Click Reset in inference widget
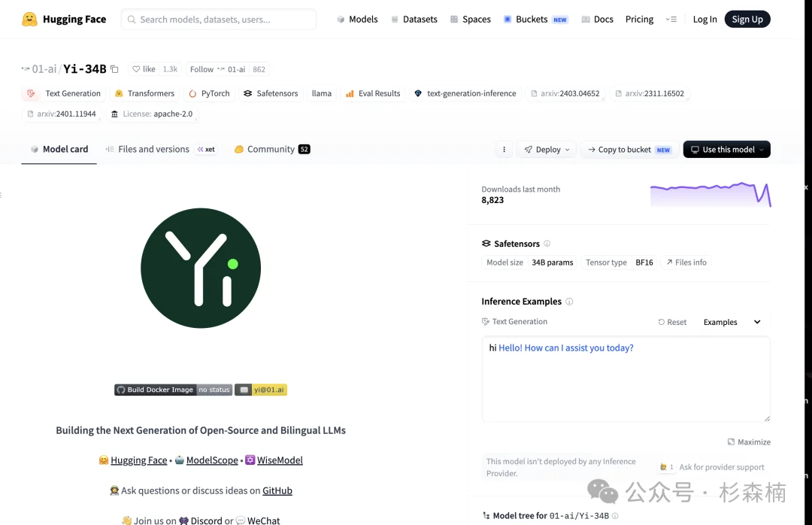The width and height of the screenshot is (812, 525). tap(672, 322)
